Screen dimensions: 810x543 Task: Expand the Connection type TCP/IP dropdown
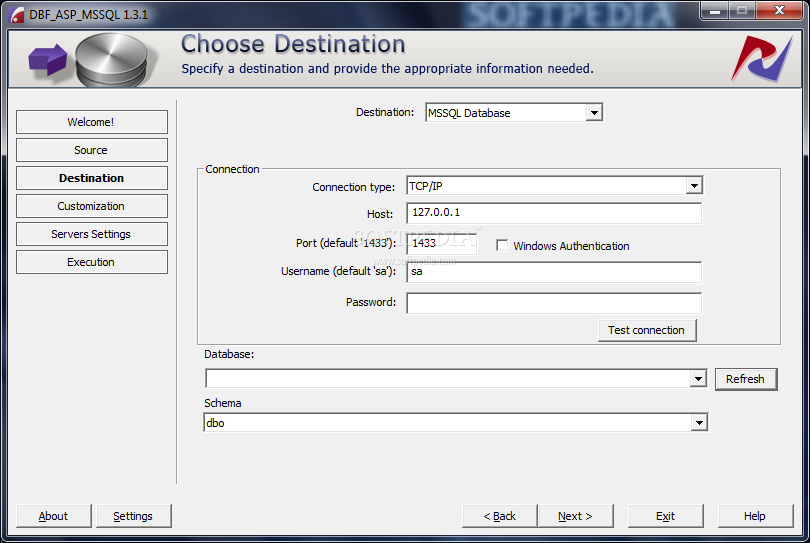point(694,185)
